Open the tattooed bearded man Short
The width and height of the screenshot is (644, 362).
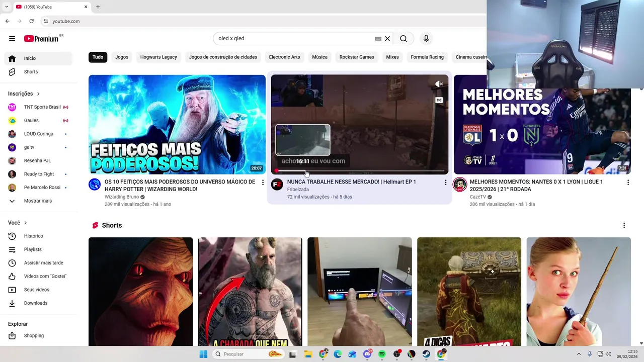point(250,292)
